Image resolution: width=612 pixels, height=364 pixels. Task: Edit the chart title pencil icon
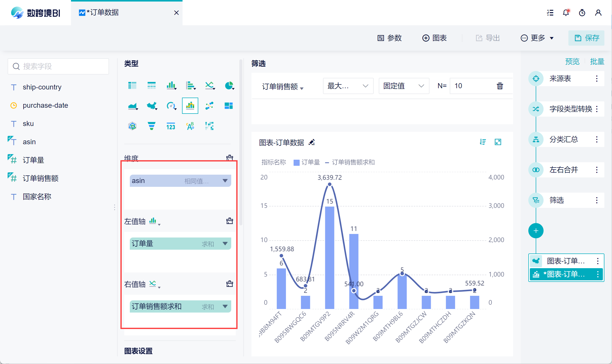pyautogui.click(x=312, y=142)
